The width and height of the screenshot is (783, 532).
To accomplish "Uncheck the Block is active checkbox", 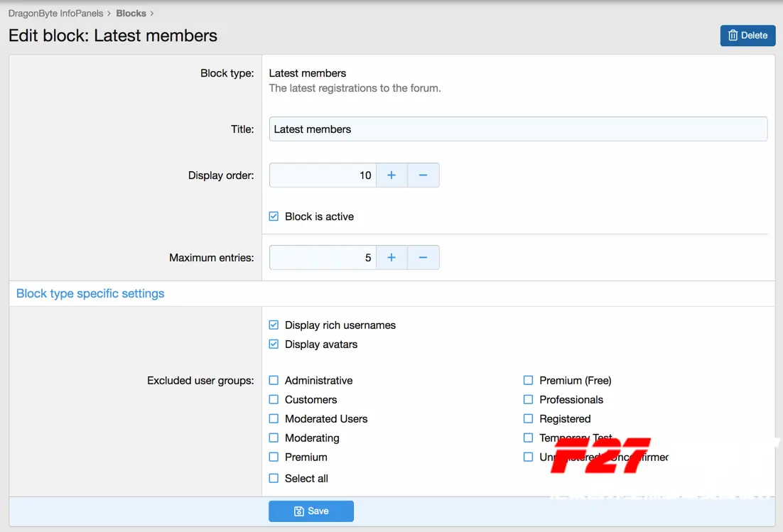I will point(274,217).
